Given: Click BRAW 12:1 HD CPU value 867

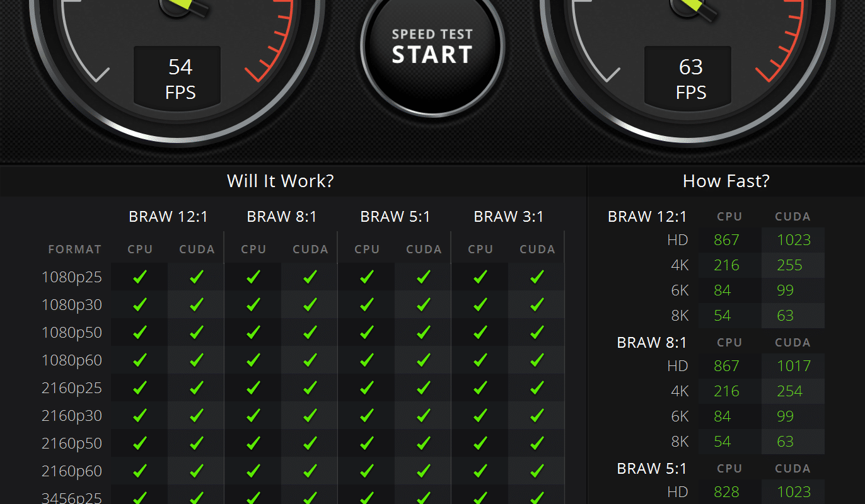Looking at the screenshot, I should 726,240.
